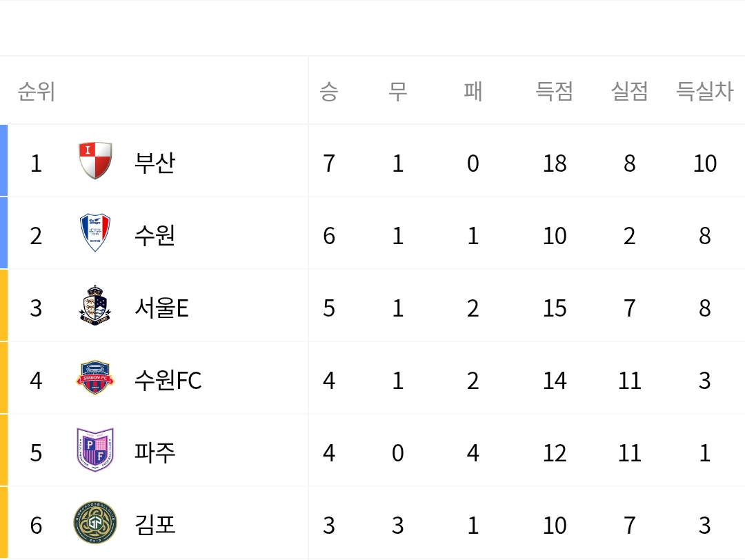Open the 김포 team page

pyautogui.click(x=155, y=526)
